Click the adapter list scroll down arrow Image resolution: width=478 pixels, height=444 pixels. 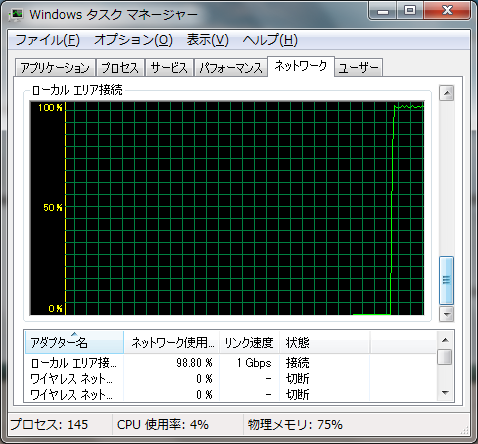click(445, 393)
